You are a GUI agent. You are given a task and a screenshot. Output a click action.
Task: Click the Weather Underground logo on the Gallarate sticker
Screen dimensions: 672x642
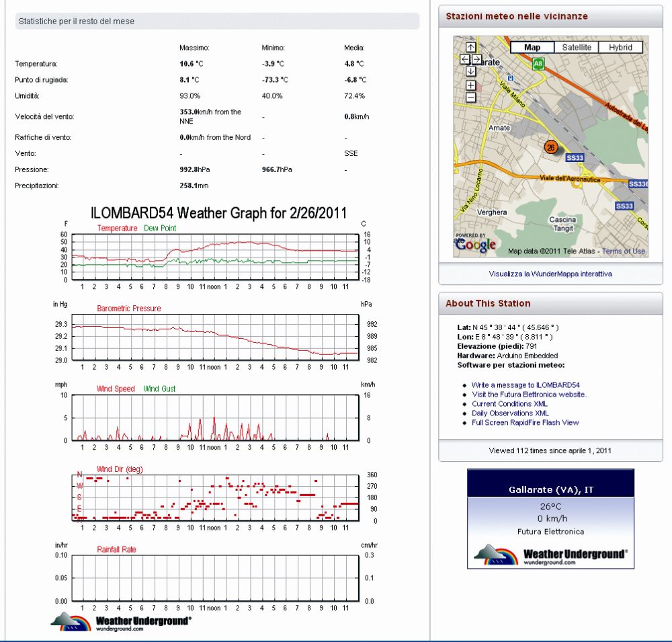(x=551, y=553)
